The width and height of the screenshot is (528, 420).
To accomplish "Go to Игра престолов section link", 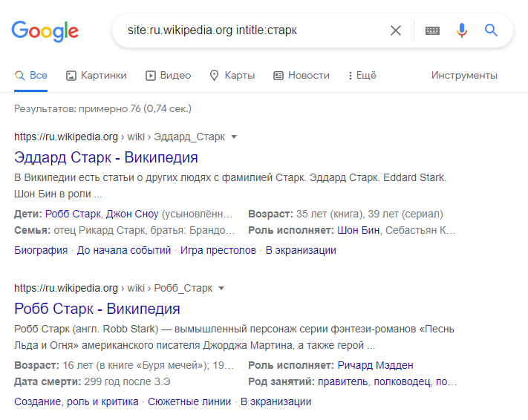I will tap(218, 250).
